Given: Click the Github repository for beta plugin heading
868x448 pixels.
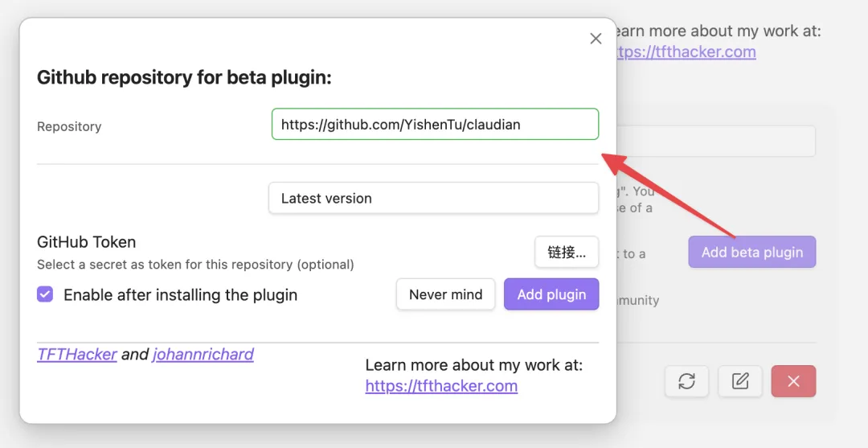Looking at the screenshot, I should pyautogui.click(x=184, y=77).
